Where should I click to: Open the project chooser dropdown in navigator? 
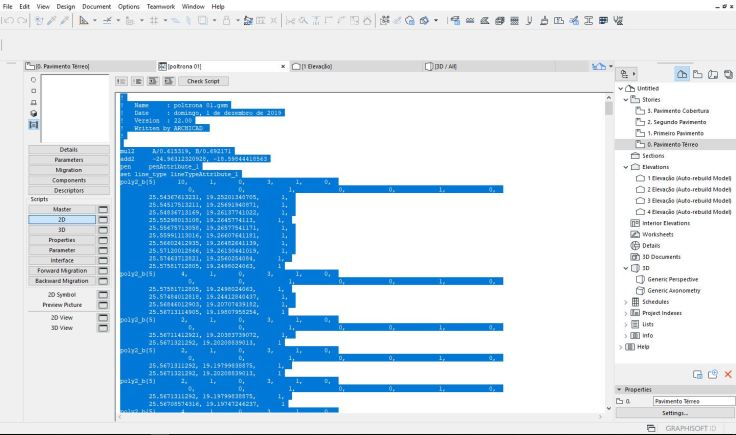pos(627,74)
